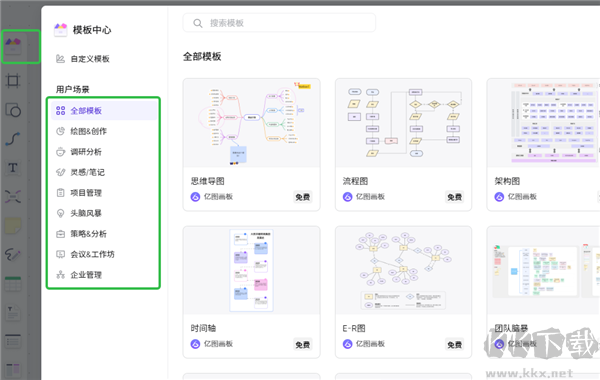Select the Shapes tool in left toolbar

click(13, 110)
